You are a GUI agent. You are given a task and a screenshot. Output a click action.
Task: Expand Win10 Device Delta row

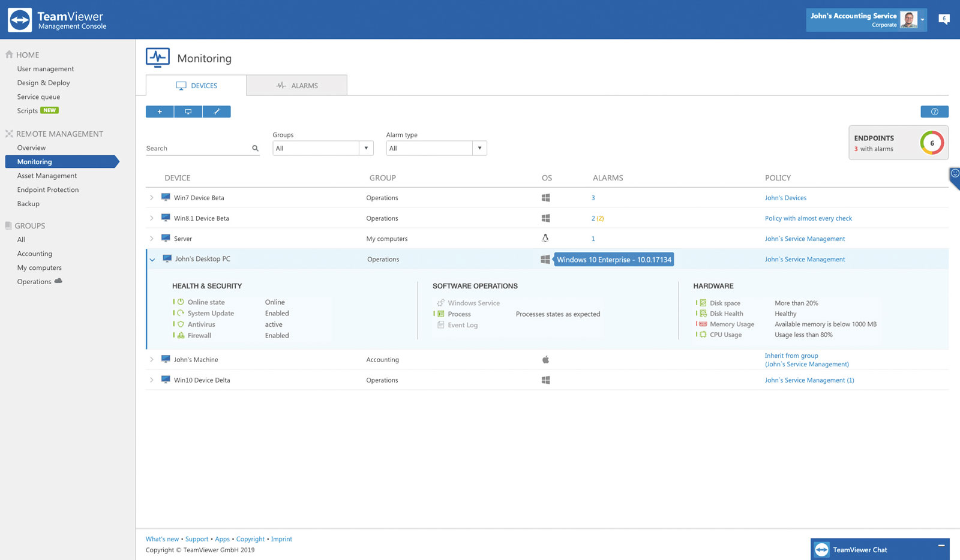[x=152, y=380]
